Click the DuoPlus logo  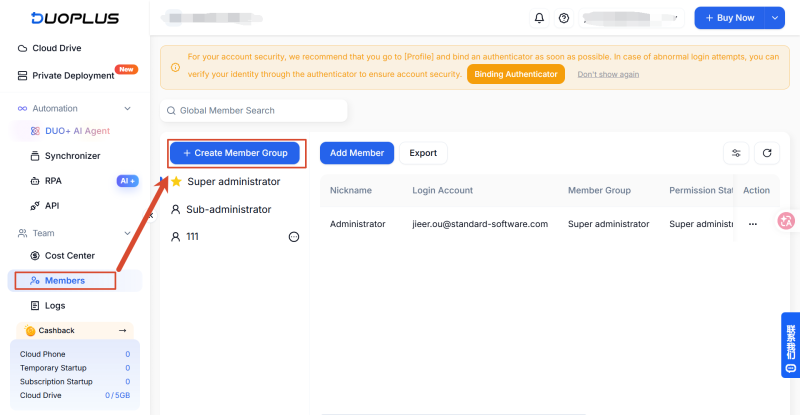[74, 18]
